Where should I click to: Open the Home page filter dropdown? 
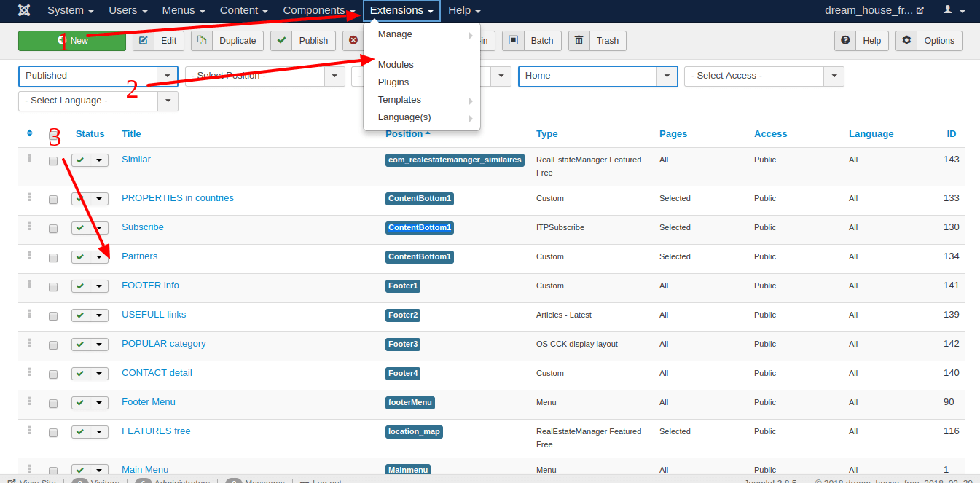click(598, 76)
